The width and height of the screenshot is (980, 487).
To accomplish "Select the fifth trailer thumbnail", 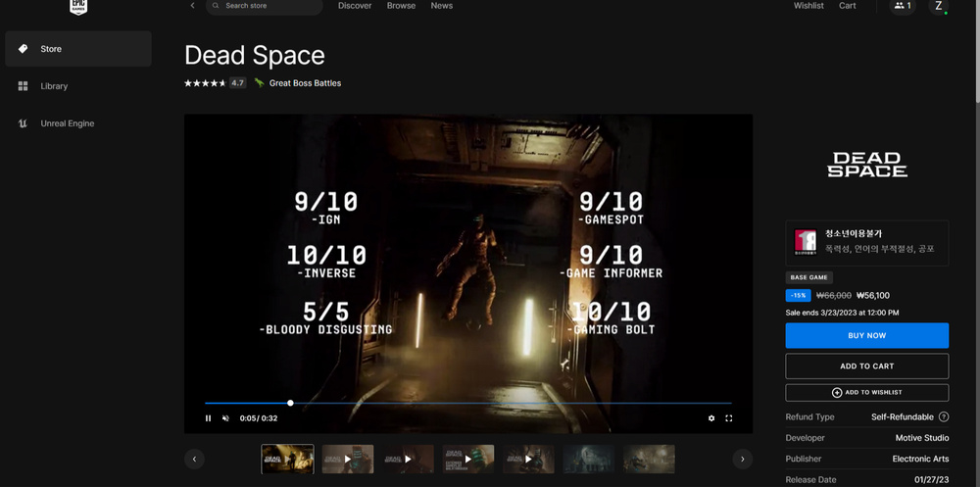I will click(x=528, y=459).
